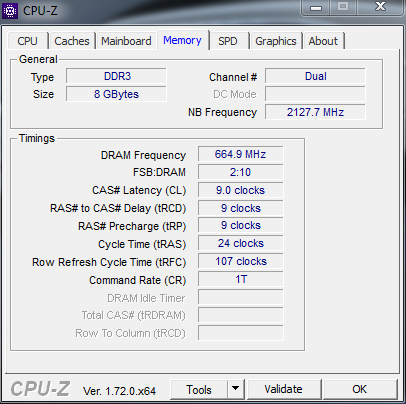406x404 pixels.
Task: Click the OK button
Action: click(x=360, y=389)
